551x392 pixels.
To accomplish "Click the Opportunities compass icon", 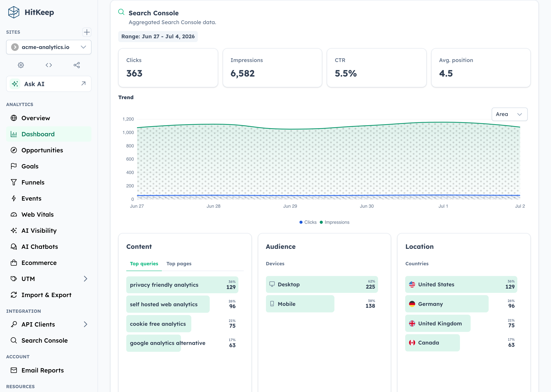I will click(14, 150).
